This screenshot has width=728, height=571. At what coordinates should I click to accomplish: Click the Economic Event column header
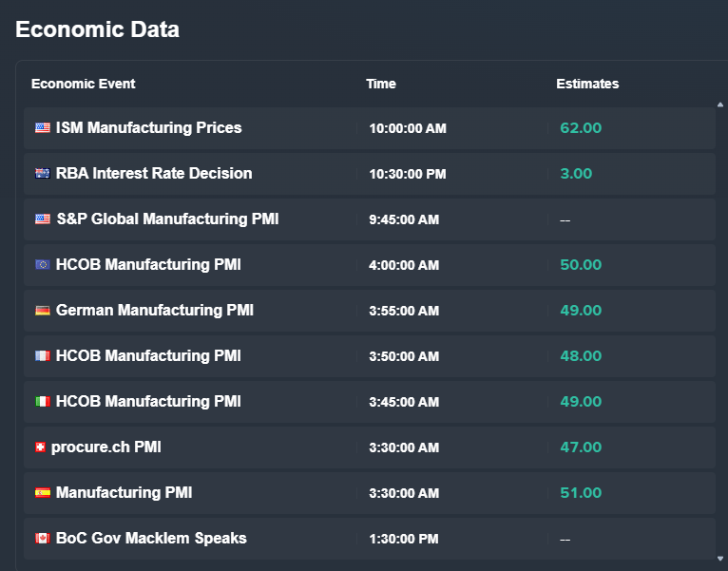pos(83,84)
